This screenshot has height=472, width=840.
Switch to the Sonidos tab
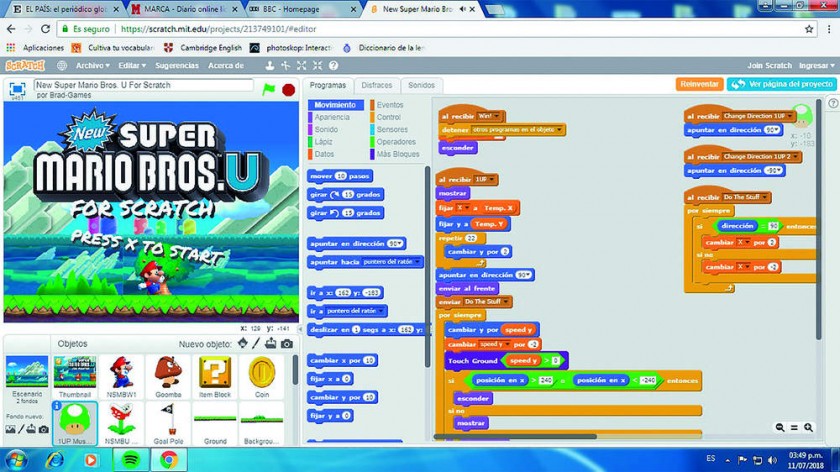pyautogui.click(x=422, y=85)
